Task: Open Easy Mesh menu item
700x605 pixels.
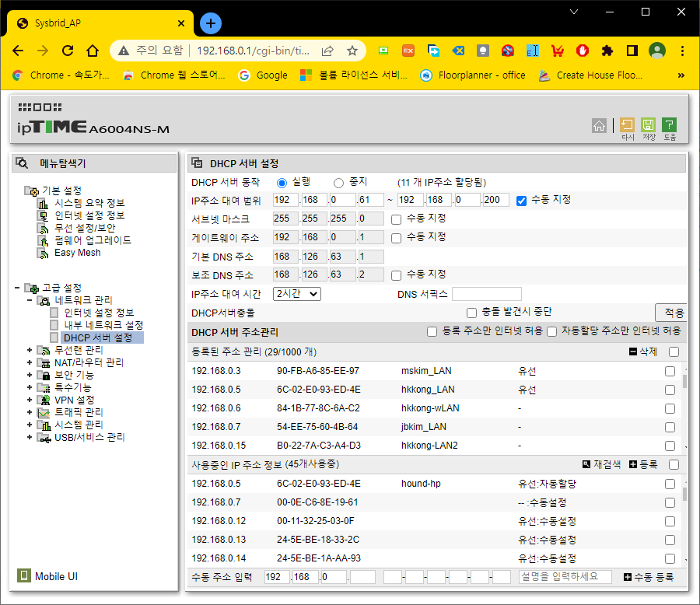Action: (78, 253)
